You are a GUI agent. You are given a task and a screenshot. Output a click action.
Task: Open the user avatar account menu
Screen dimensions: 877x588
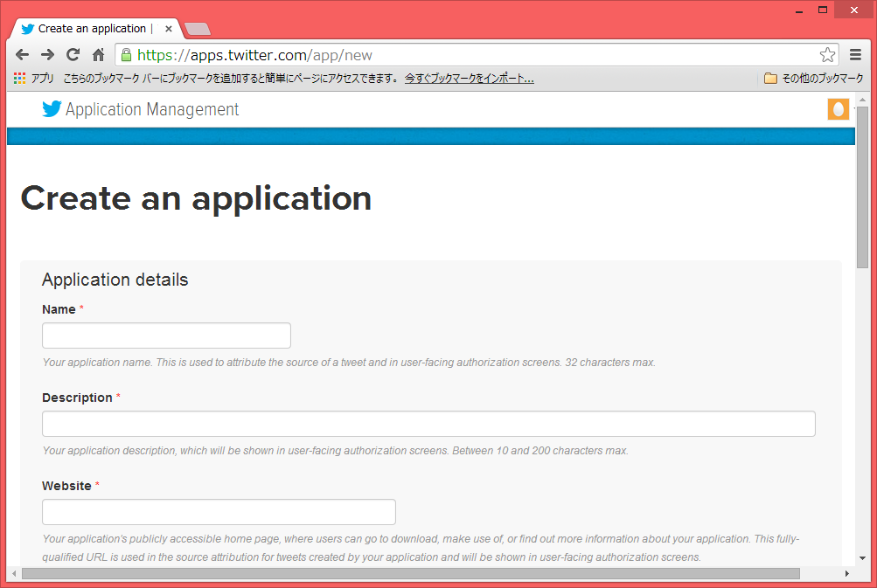click(x=838, y=109)
